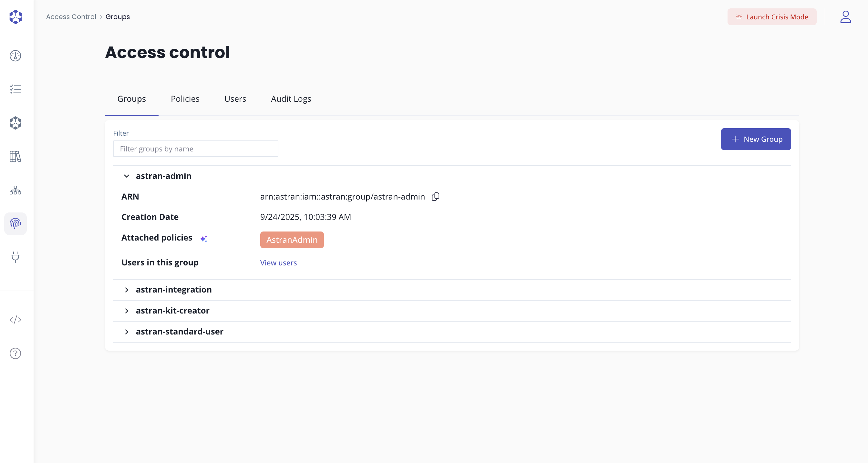
Task: Open the dashboard gauge icon in sidebar
Action: click(x=15, y=56)
